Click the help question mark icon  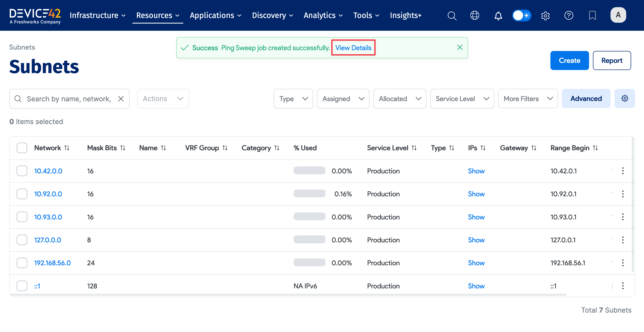pos(568,16)
